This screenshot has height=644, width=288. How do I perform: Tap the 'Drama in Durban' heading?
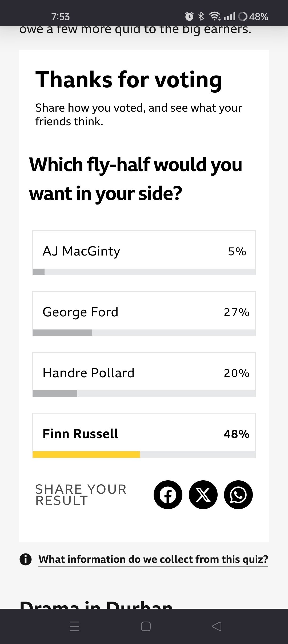pos(96,604)
